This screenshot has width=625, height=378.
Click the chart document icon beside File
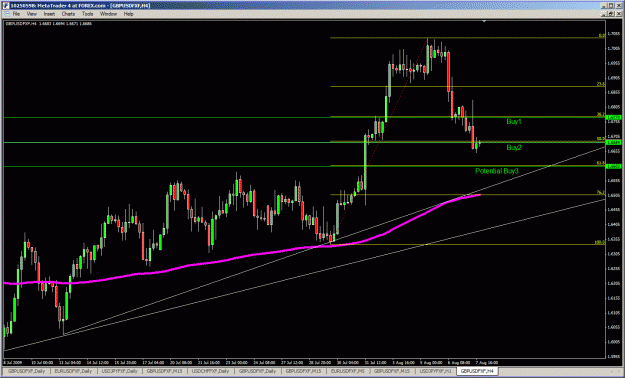[x=6, y=14]
